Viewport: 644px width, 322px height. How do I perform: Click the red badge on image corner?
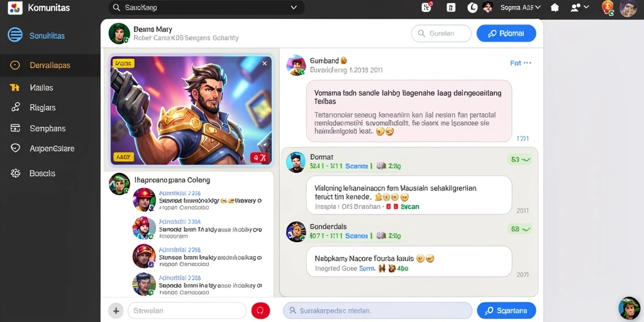click(x=260, y=157)
